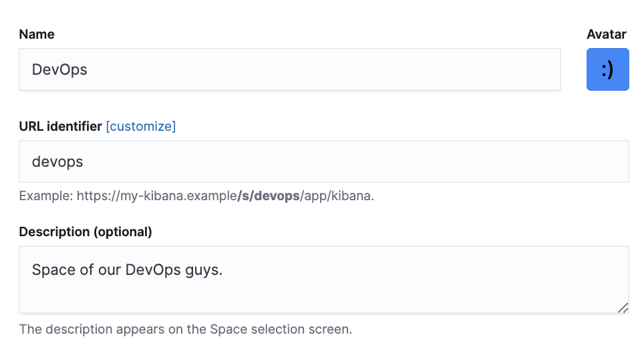Click the [customize] link beside URL identifier
The height and width of the screenshot is (355, 644).
[141, 126]
